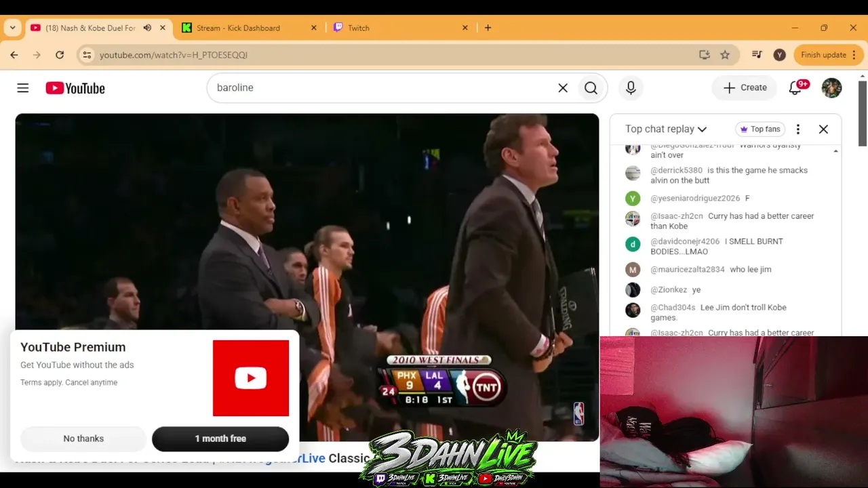Open @Zionkez's chat profile
This screenshot has height=488, width=868.
click(669, 290)
